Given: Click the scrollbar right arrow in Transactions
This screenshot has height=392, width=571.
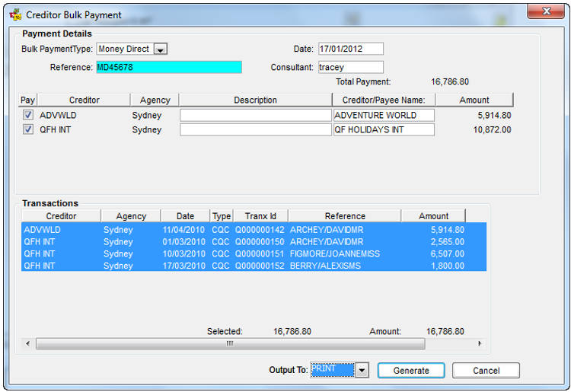Looking at the screenshot, I should point(480,343).
